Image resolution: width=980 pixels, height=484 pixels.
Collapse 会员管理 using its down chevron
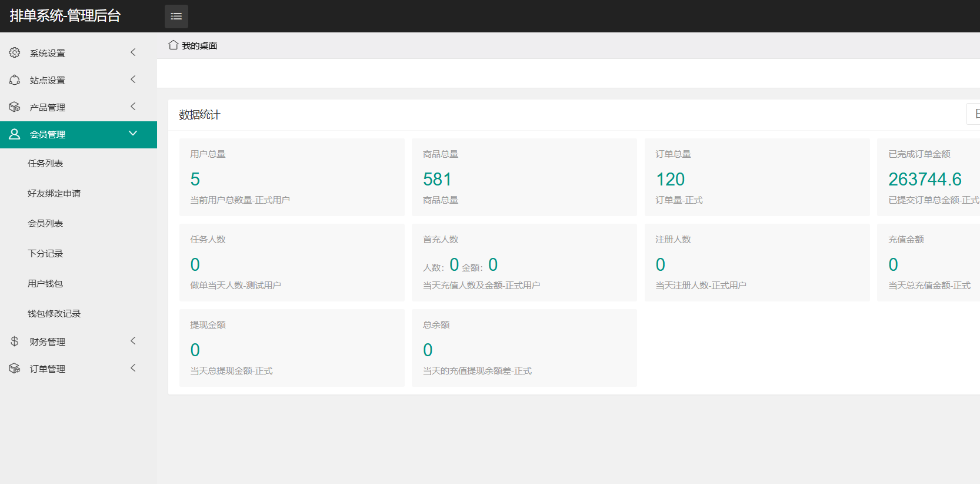[133, 134]
